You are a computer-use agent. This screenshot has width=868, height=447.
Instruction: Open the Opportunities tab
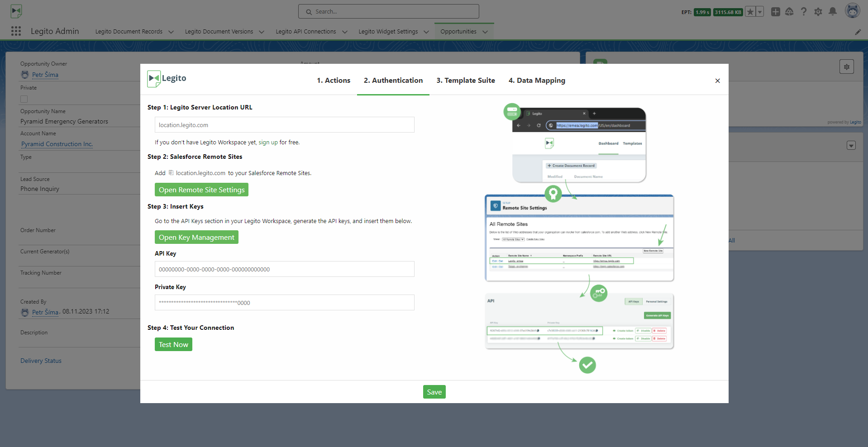pos(458,32)
